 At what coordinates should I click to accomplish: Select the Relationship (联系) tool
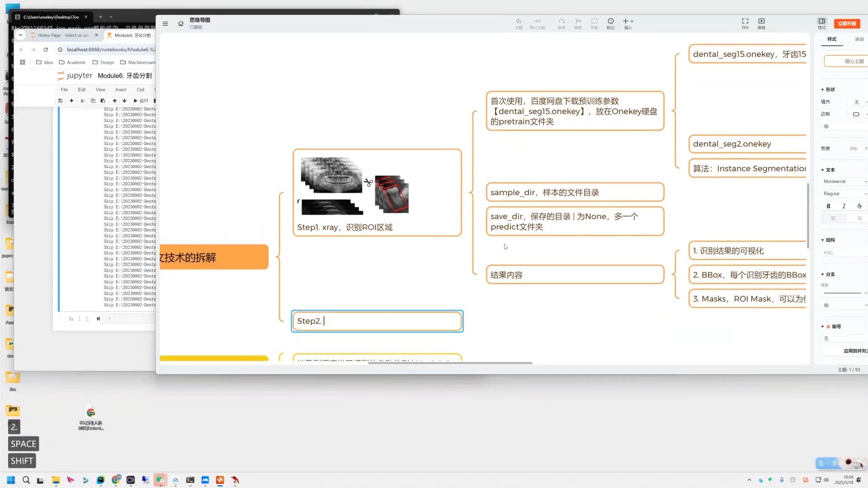(x=561, y=23)
